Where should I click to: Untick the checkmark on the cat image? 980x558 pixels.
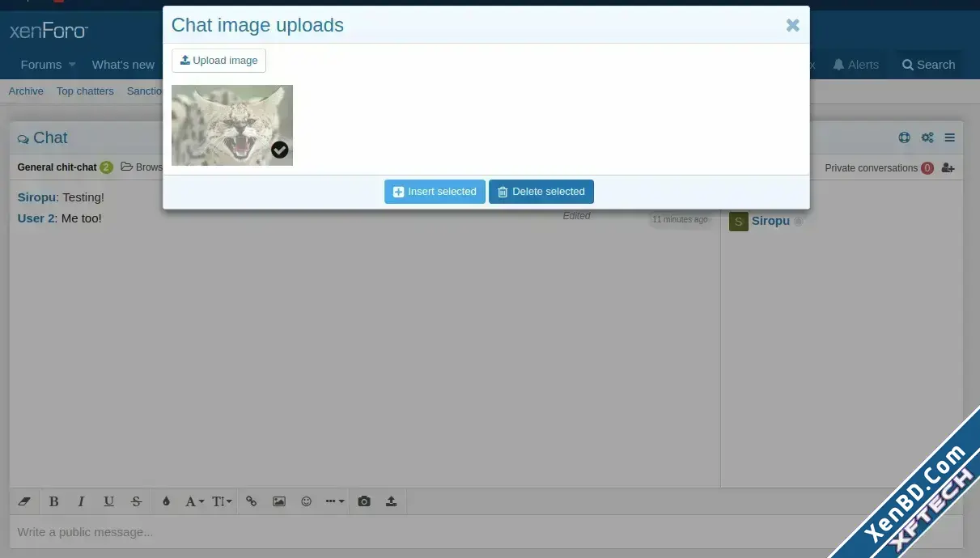280,150
